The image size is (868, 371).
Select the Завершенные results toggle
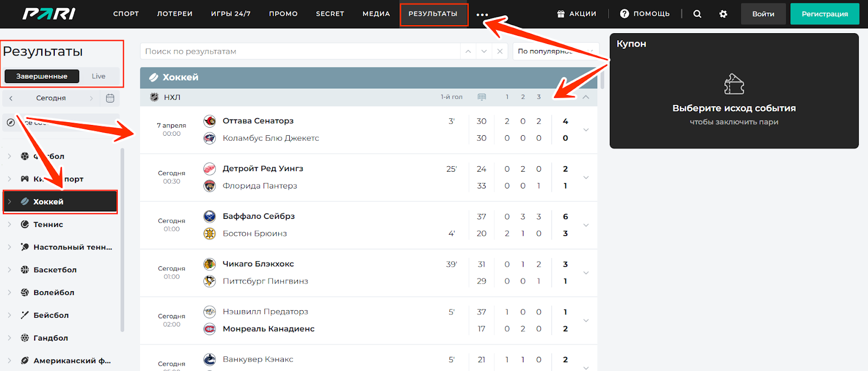click(x=42, y=77)
